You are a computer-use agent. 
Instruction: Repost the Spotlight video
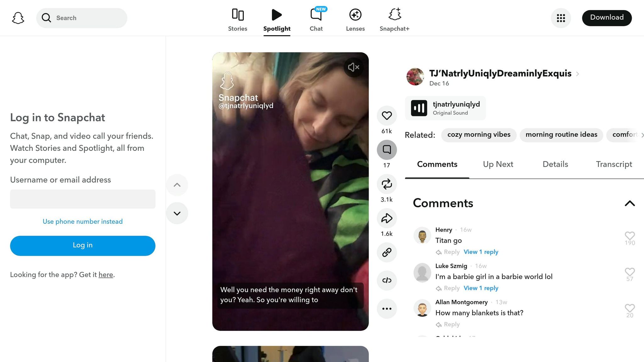(386, 184)
